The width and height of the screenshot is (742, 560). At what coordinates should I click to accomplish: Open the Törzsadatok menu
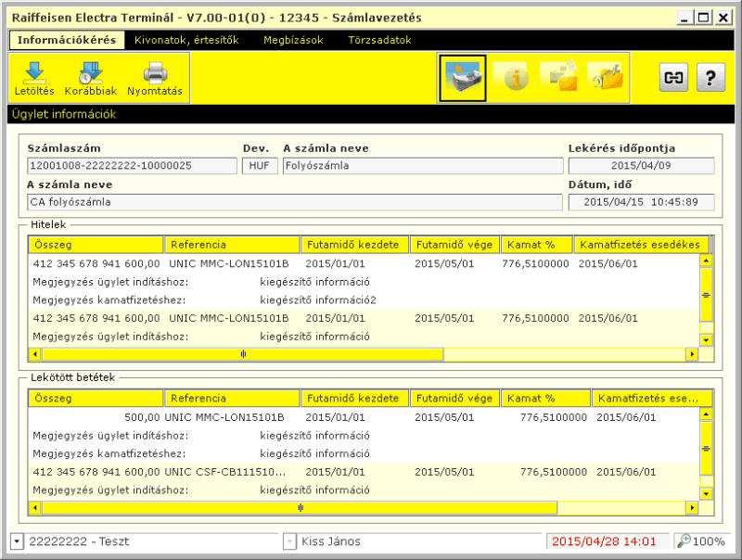click(379, 40)
